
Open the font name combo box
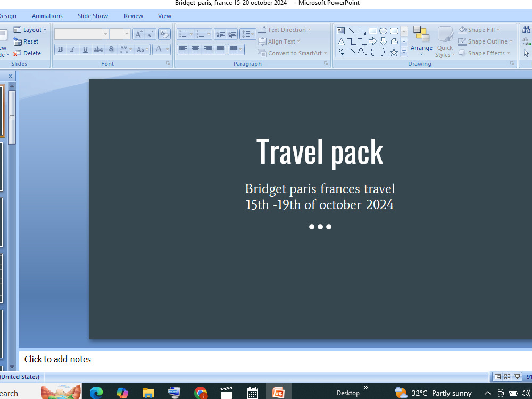coord(81,34)
